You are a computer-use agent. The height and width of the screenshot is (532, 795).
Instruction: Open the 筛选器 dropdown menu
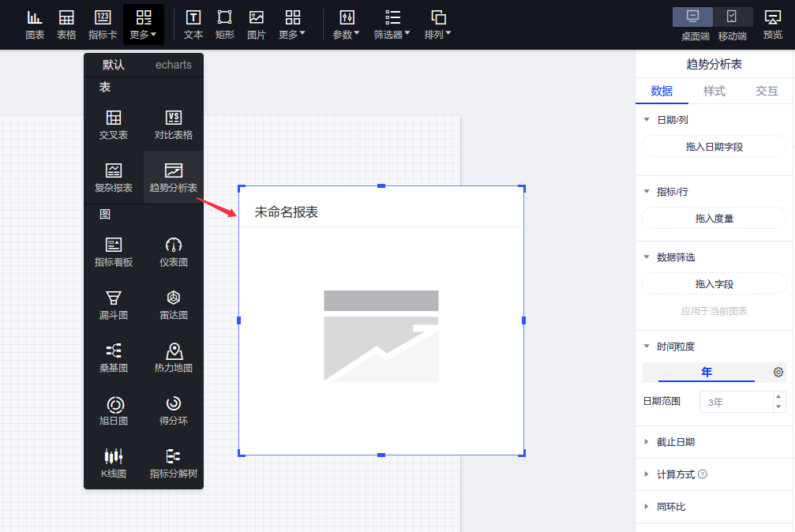[x=392, y=24]
